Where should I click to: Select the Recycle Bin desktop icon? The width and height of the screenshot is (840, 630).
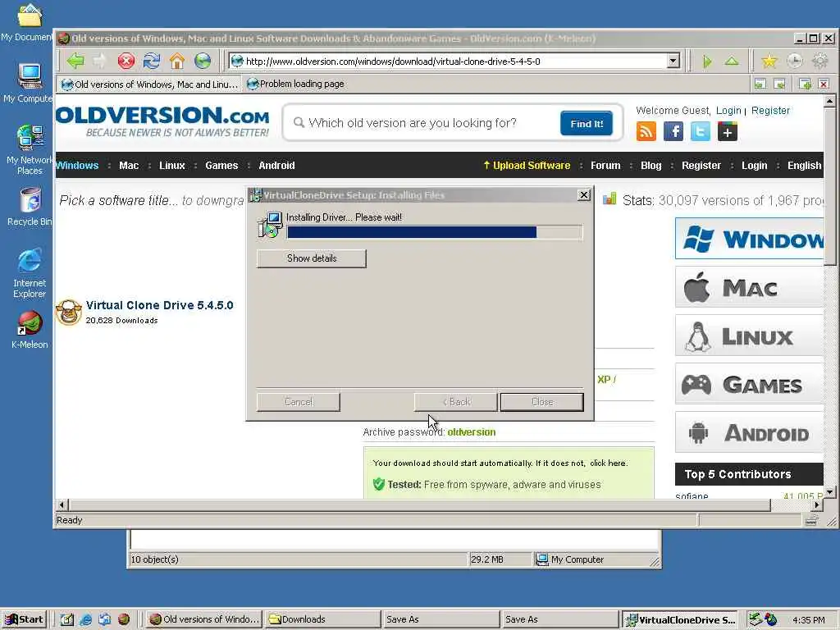pos(30,207)
